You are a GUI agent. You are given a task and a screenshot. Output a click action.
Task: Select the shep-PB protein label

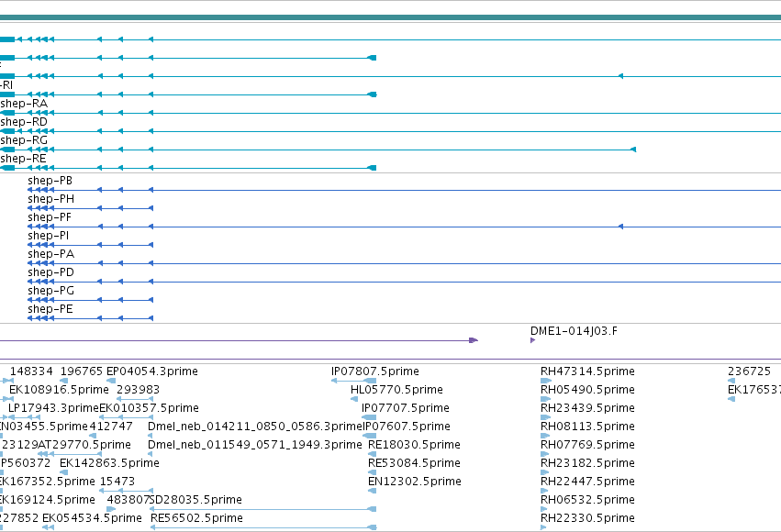coord(50,181)
